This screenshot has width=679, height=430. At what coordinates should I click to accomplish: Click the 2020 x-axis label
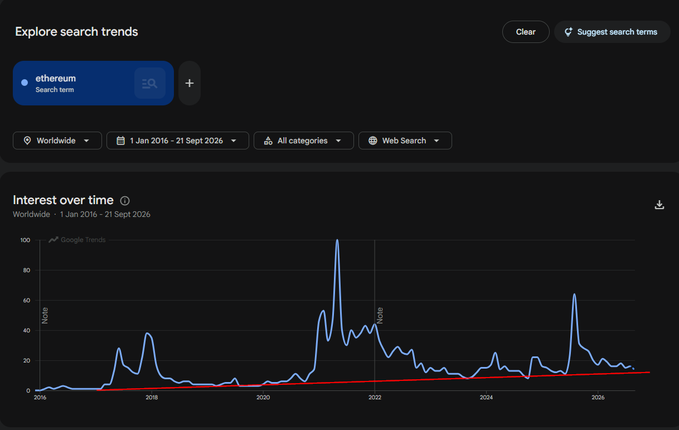pyautogui.click(x=263, y=398)
